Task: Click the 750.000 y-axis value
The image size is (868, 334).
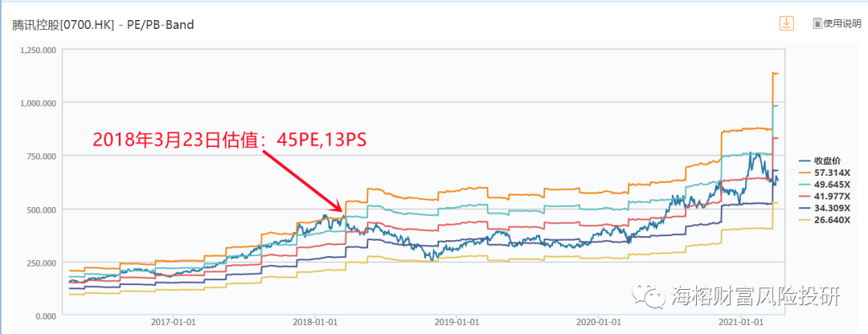Action: (x=42, y=156)
